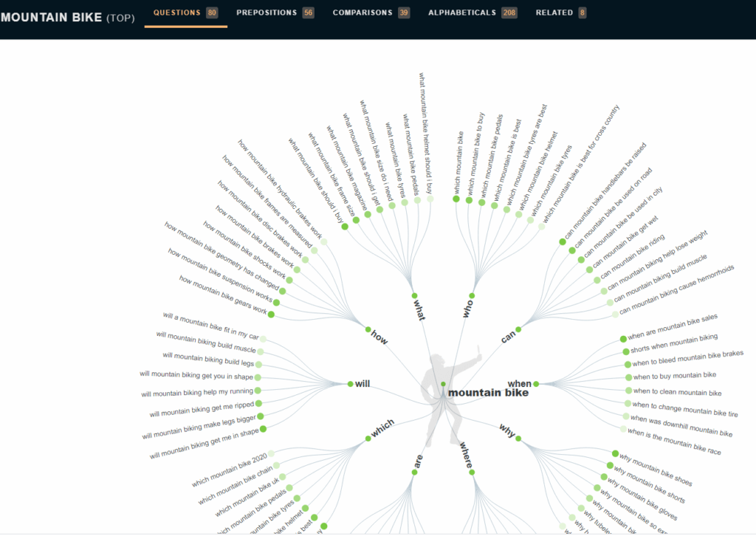756x536 pixels.
Task: Click 'will a mountain bike fit in my car'
Action: click(x=210, y=326)
